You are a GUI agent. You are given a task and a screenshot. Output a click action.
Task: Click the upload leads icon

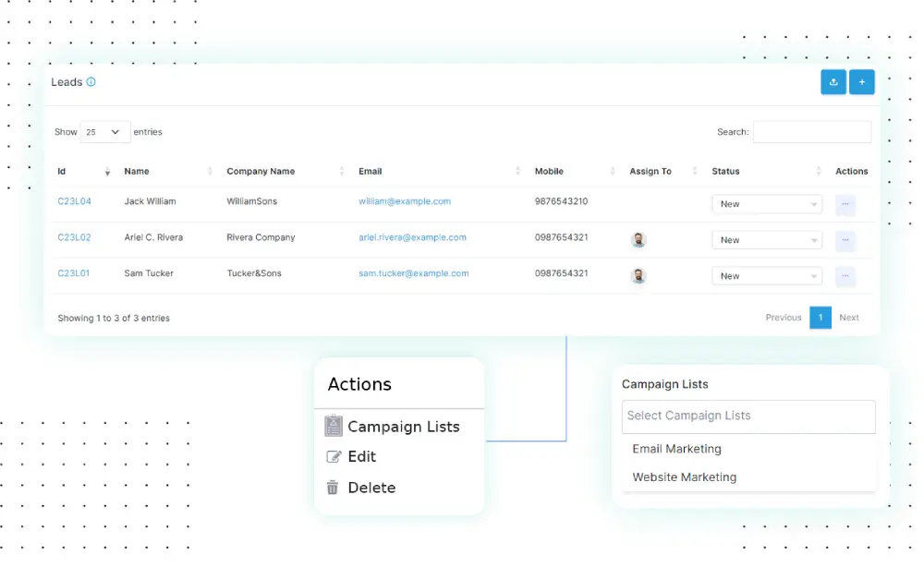tap(833, 82)
